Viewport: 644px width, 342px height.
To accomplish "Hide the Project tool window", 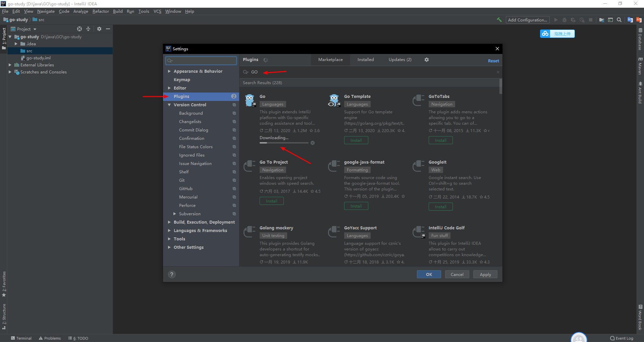I will coord(108,29).
